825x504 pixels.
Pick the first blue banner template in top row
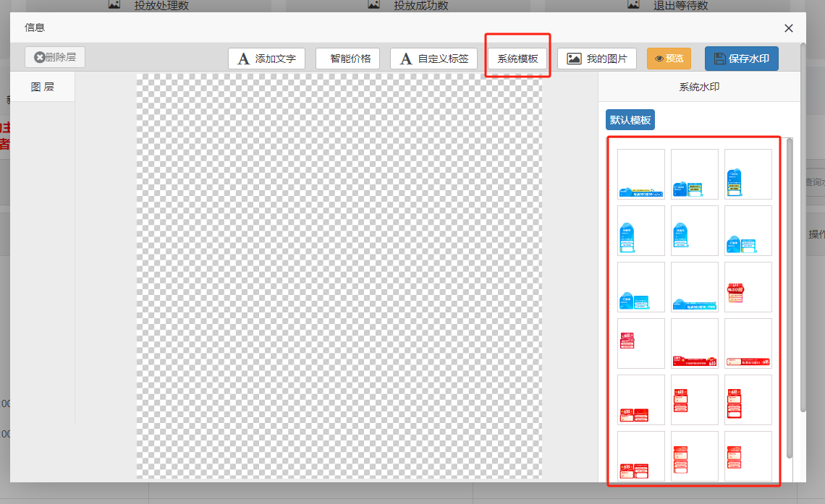[x=641, y=174]
